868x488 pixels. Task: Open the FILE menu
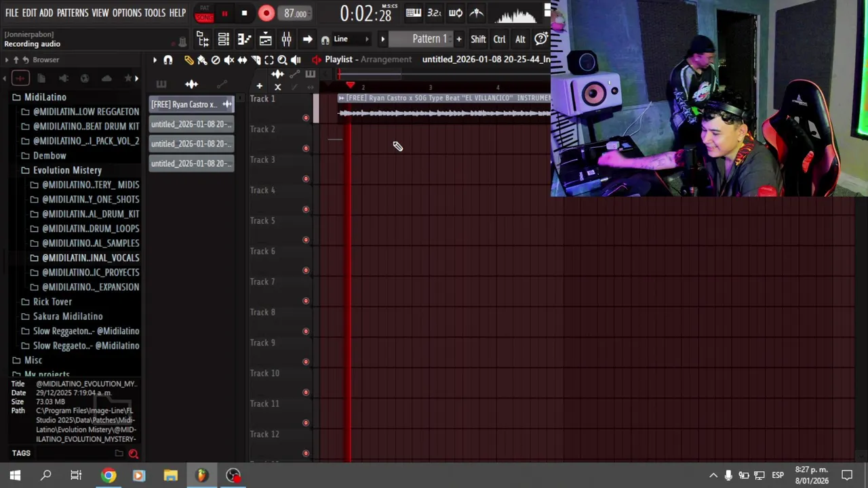click(12, 13)
